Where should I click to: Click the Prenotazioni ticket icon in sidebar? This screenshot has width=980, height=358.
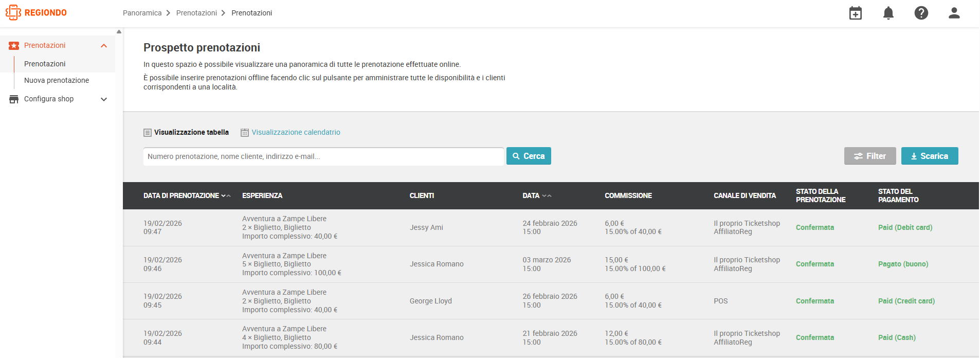(14, 46)
